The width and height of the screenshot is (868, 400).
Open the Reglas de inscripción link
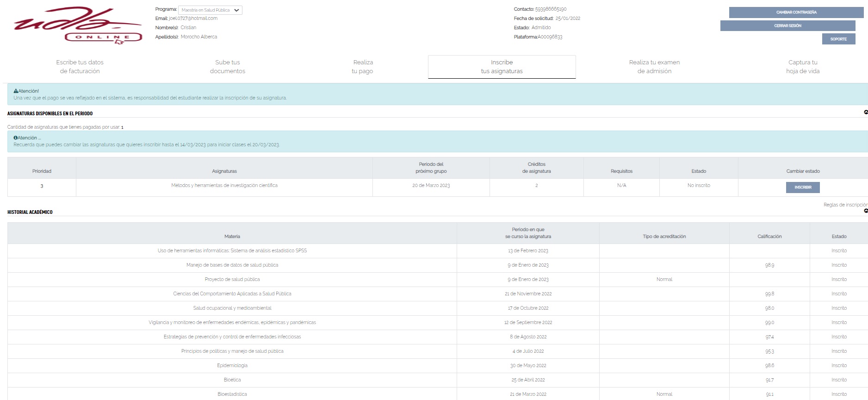click(845, 205)
